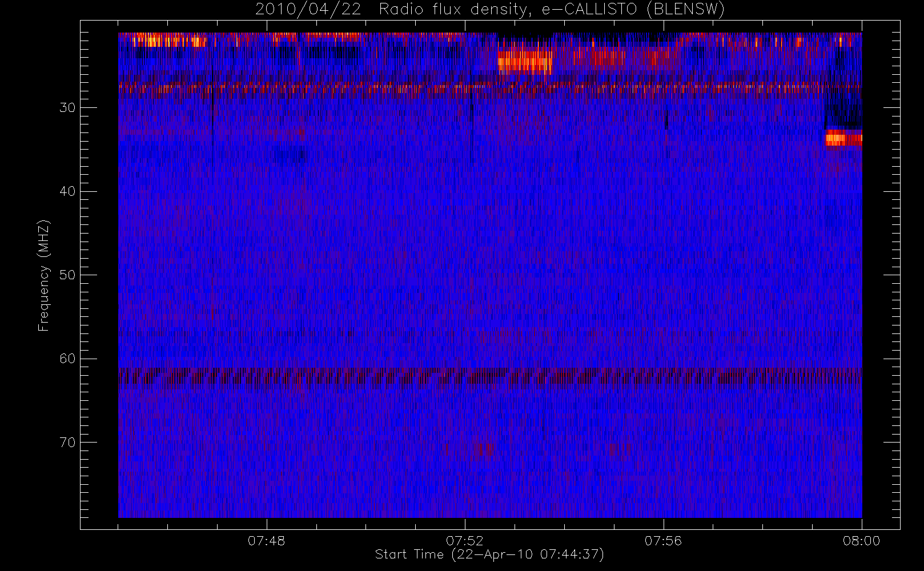Click the 07:52 time tick label
924x571 pixels.
pyautogui.click(x=464, y=541)
